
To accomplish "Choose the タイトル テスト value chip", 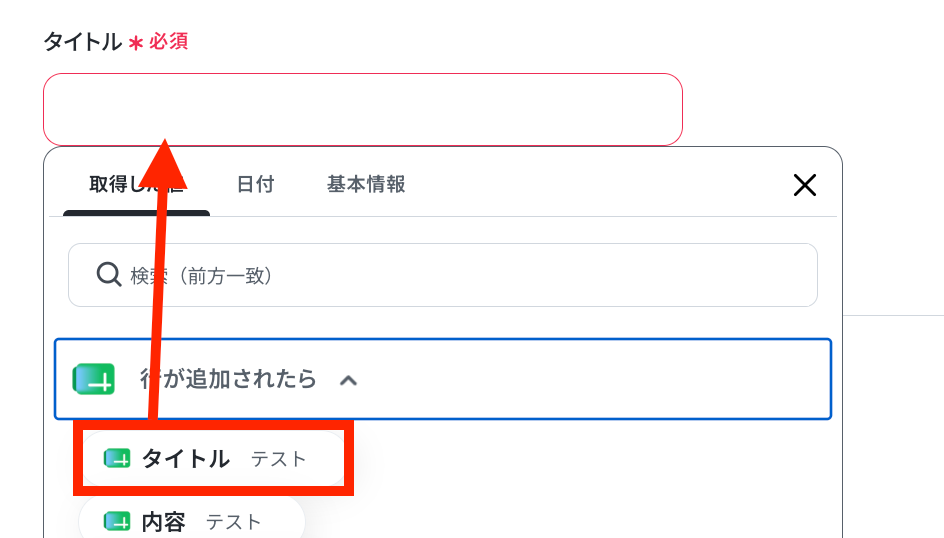I will (x=213, y=459).
